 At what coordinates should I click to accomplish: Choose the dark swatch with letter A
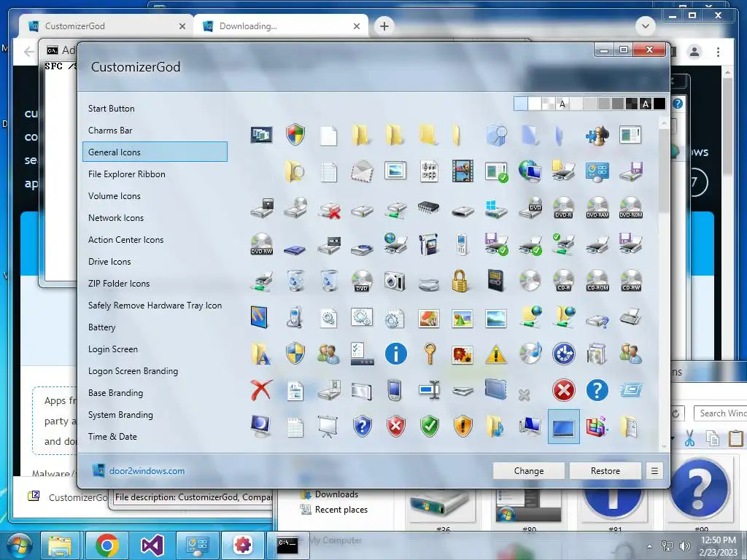click(x=646, y=104)
